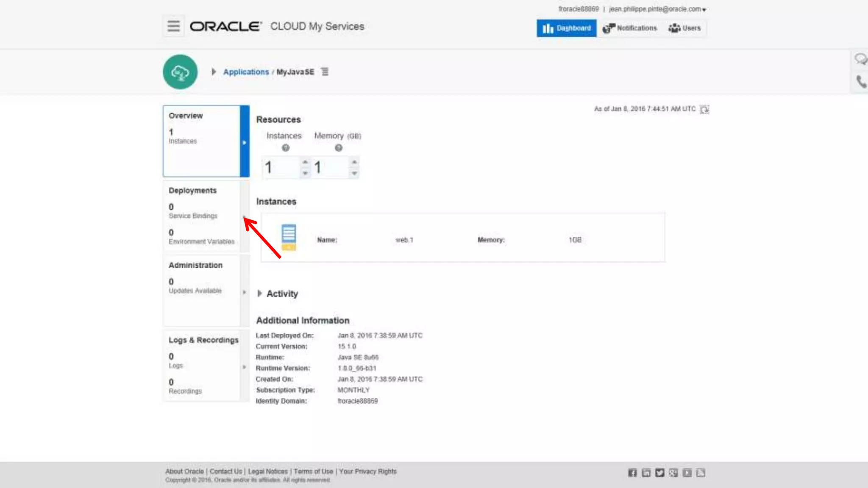Viewport: 868px width, 488px height.
Task: Show help for Instances resource
Action: (286, 148)
